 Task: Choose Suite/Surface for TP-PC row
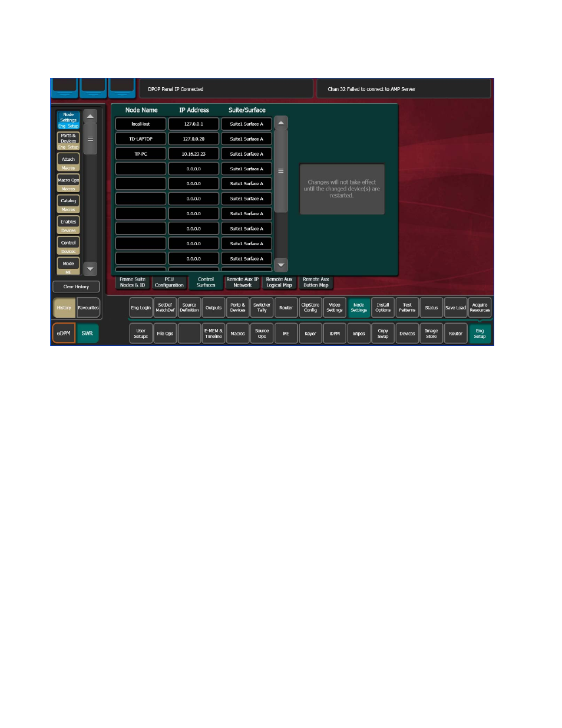(246, 154)
